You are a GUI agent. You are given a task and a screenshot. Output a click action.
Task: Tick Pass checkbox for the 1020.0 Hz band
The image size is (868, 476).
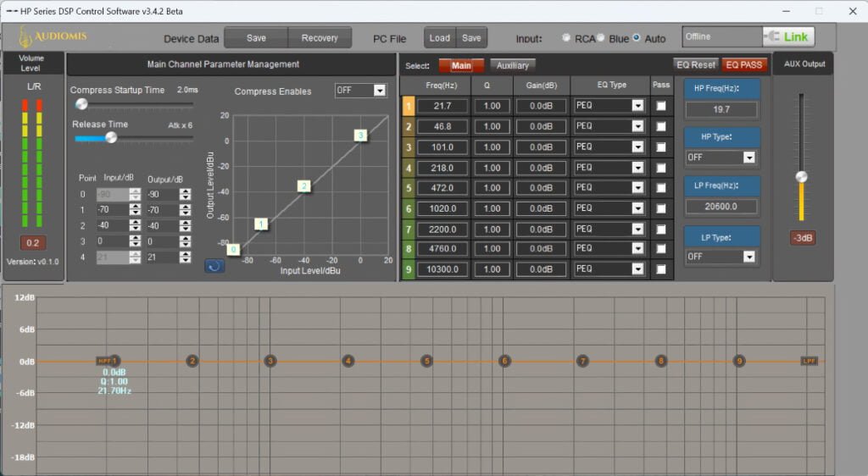coord(661,208)
